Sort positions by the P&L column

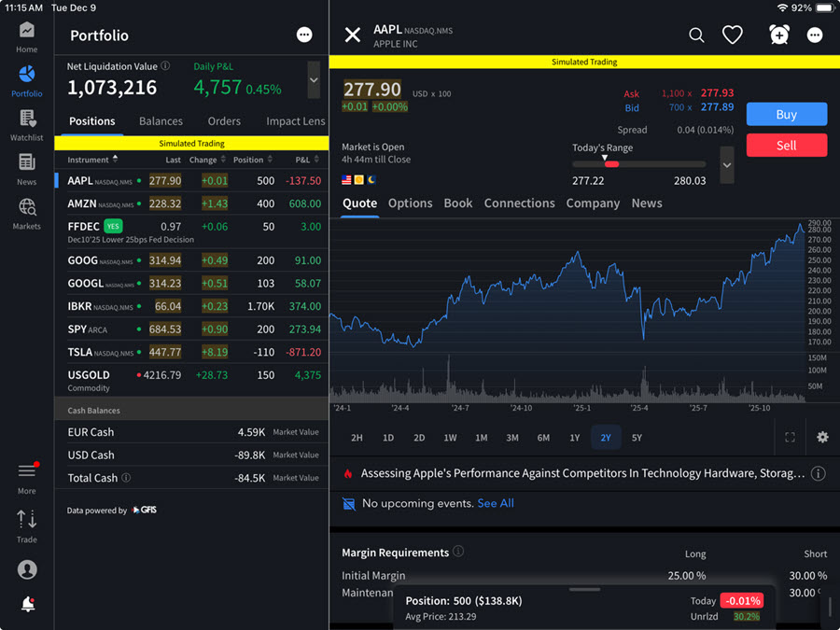pyautogui.click(x=302, y=160)
